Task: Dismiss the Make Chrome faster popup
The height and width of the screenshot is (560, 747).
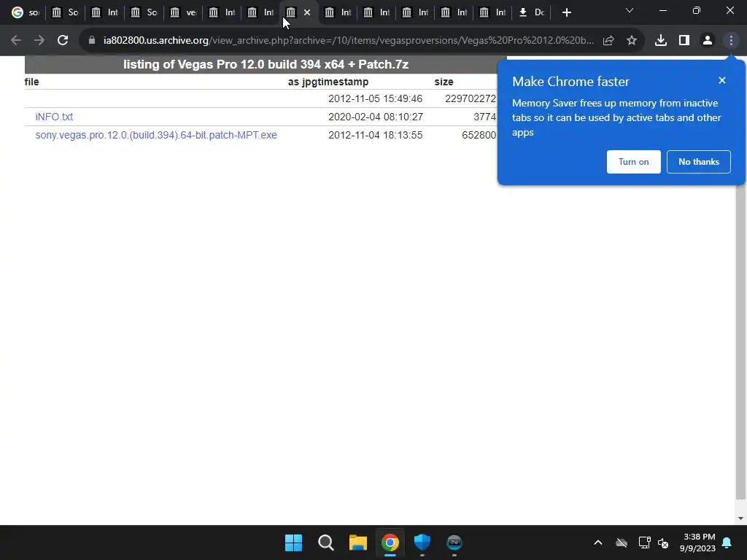Action: (722, 80)
